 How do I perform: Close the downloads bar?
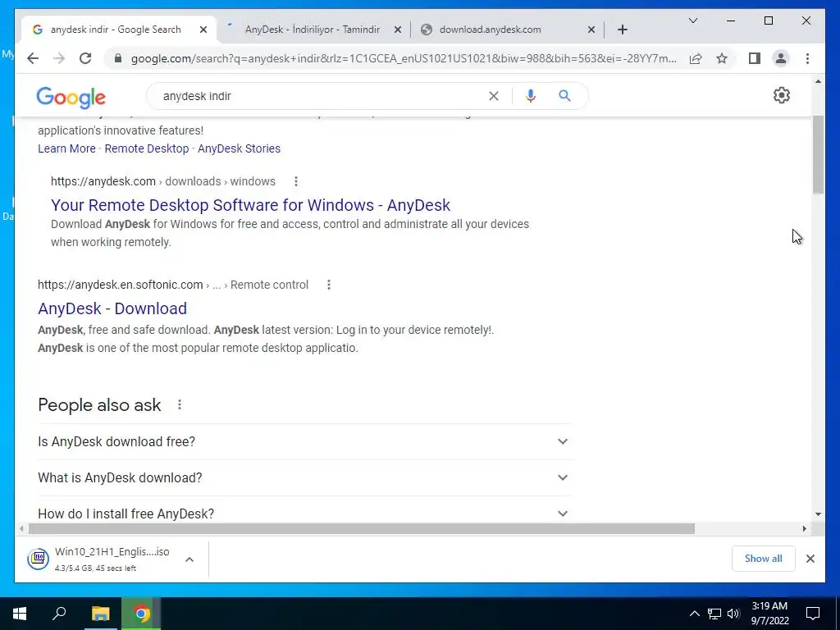tap(810, 559)
